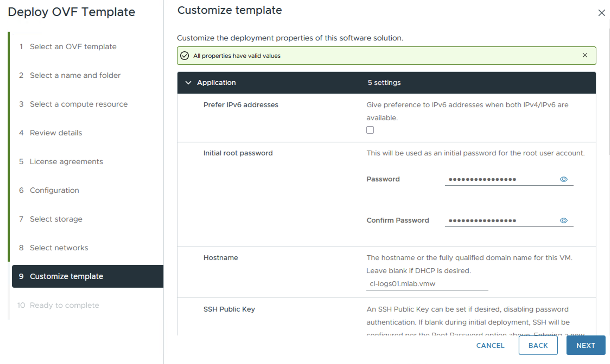Return to Review details step

[56, 133]
